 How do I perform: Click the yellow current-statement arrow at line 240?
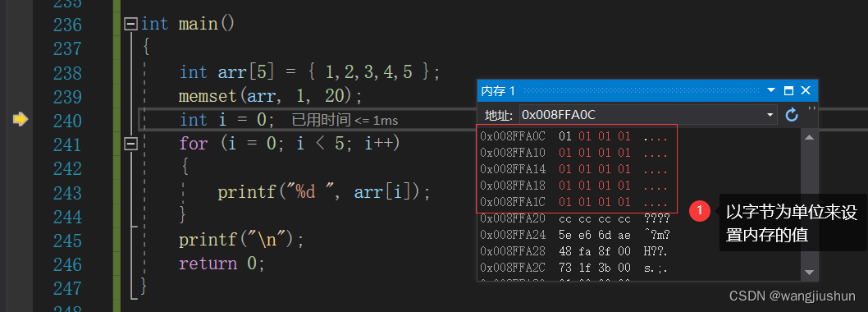pos(21,119)
